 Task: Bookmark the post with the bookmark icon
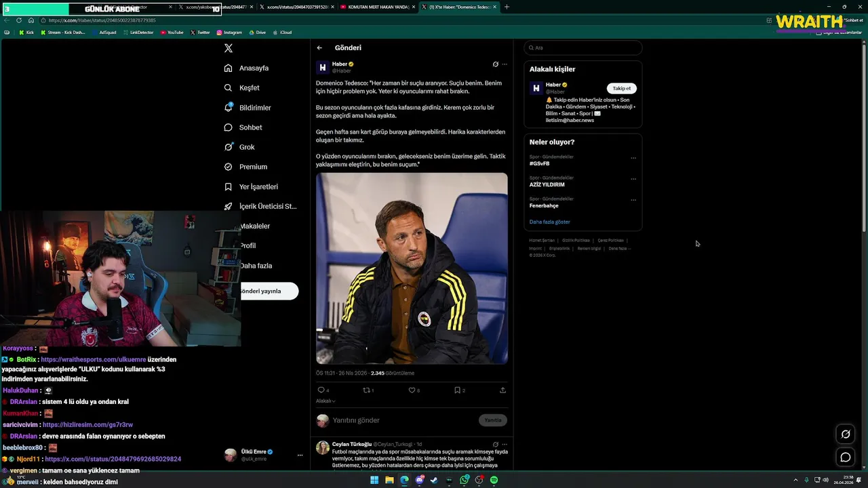458,390
